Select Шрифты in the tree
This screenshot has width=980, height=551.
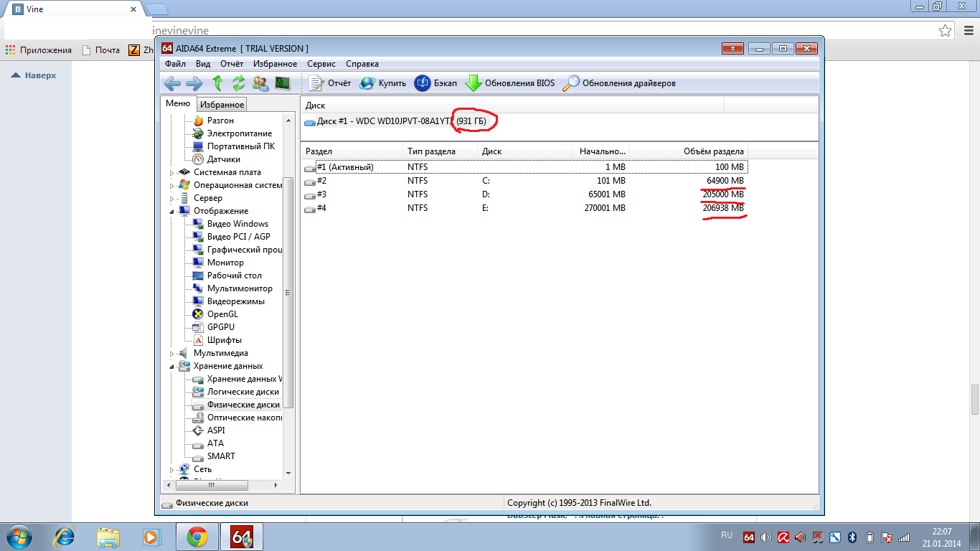(225, 340)
